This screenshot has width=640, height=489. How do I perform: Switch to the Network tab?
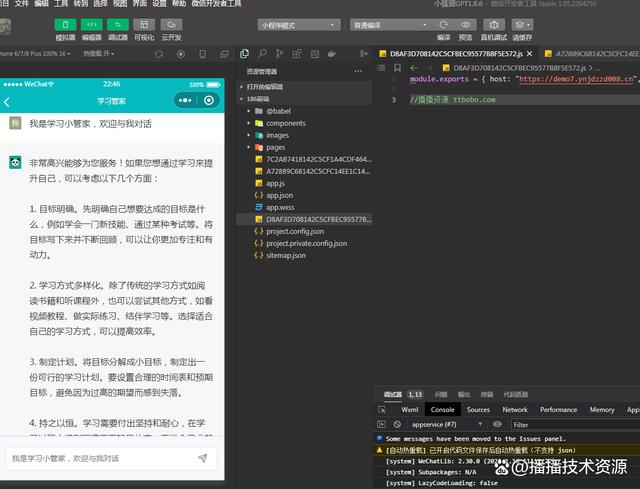[x=515, y=409]
